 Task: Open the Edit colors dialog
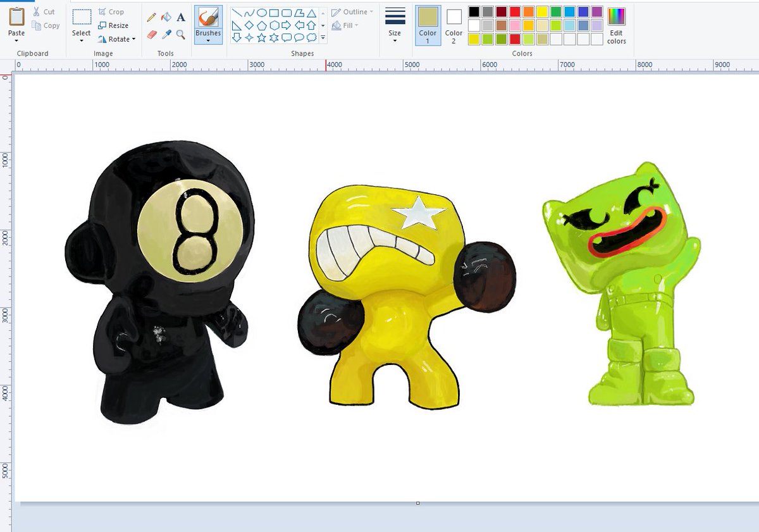[616, 25]
